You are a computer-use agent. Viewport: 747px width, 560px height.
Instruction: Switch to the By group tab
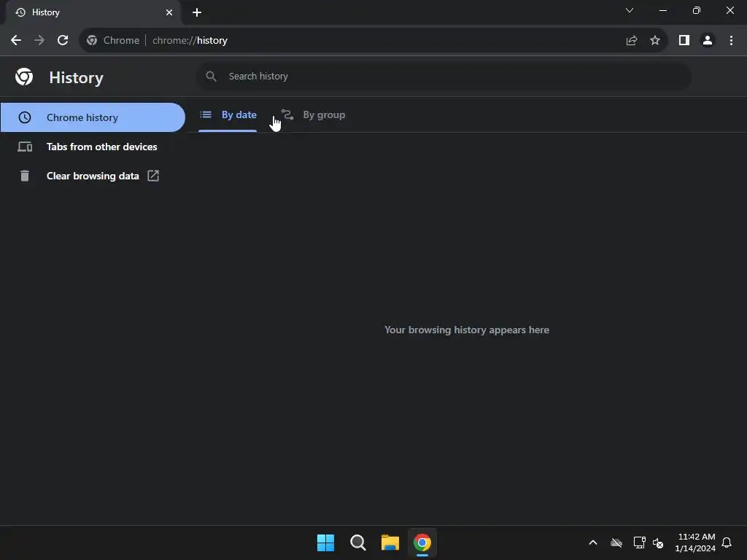click(313, 114)
